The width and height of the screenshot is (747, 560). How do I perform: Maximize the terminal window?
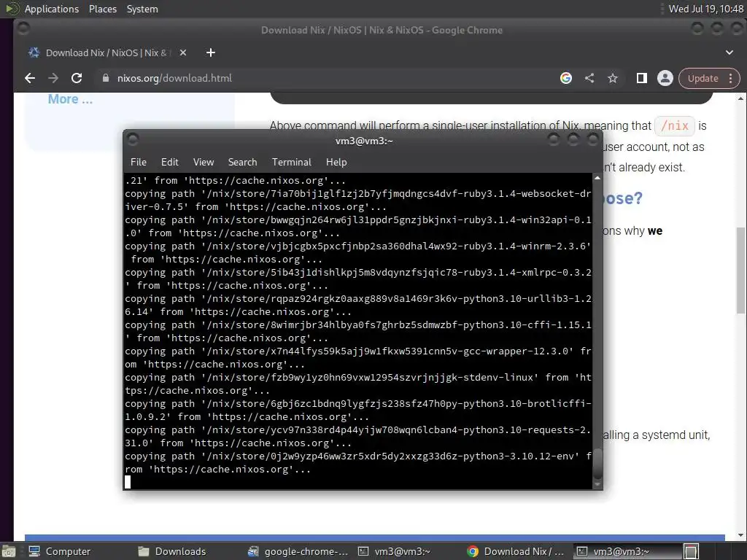tap(573, 139)
